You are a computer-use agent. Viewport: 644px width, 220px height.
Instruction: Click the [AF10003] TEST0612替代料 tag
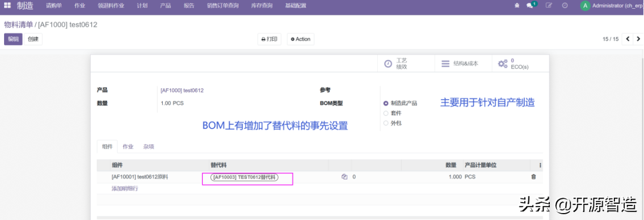coord(244,178)
